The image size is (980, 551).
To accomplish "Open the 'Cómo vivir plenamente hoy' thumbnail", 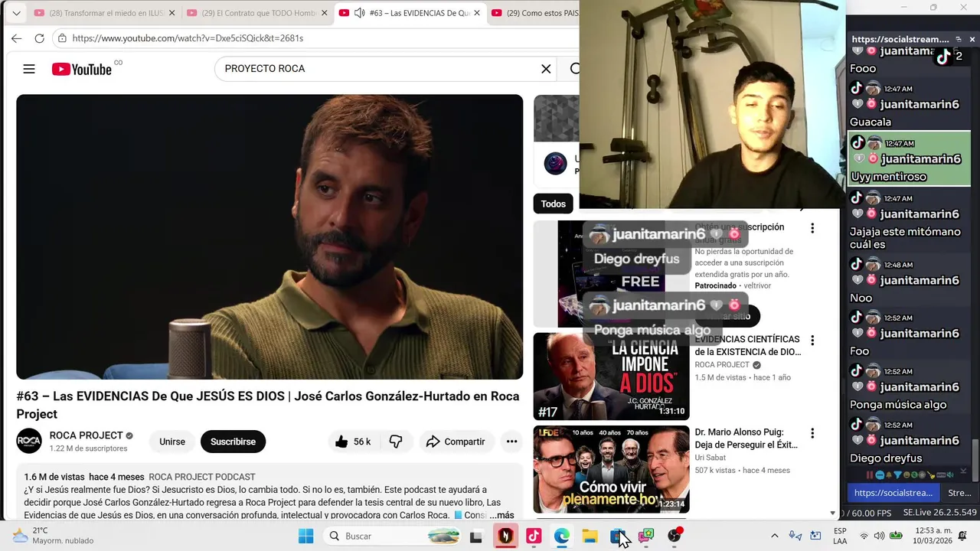I will pos(612,469).
